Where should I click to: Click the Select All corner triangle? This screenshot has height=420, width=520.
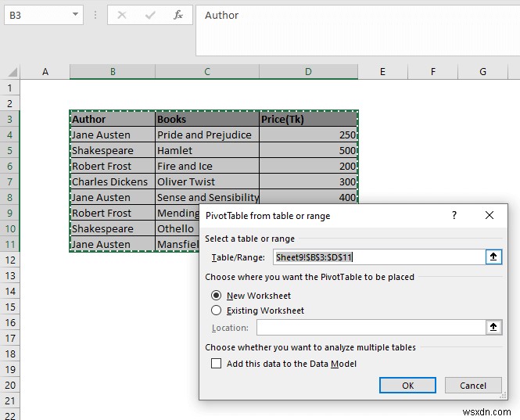[x=13, y=72]
